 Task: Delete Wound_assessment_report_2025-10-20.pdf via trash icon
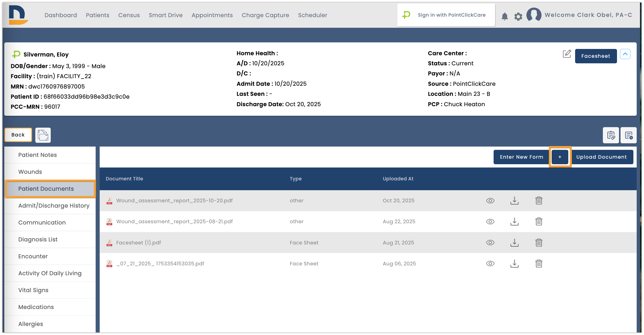pos(539,201)
